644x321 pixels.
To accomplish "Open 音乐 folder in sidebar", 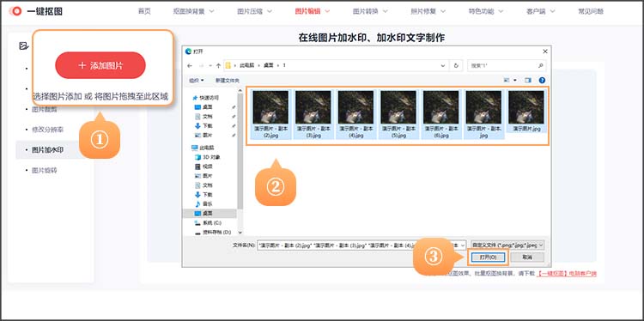I will point(204,204).
